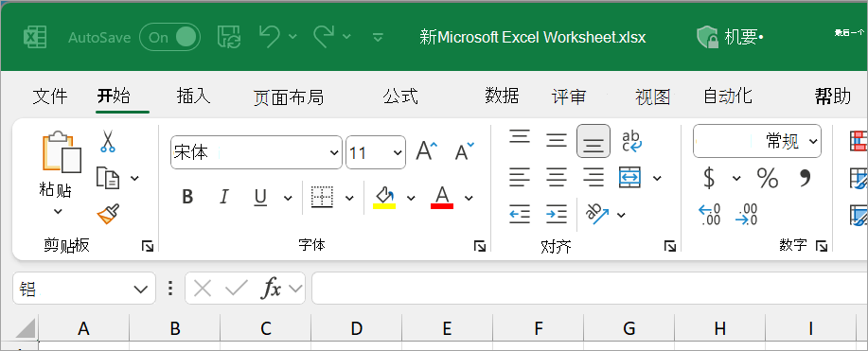This screenshot has width=868, height=351.
Task: Click the 粘贴 clipboard paste icon
Action: pos(62,151)
